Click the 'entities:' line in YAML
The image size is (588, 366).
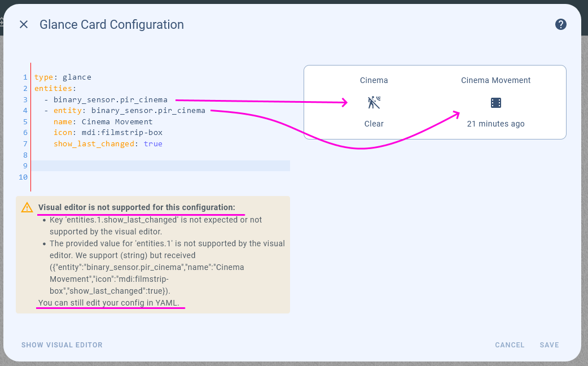pos(55,89)
